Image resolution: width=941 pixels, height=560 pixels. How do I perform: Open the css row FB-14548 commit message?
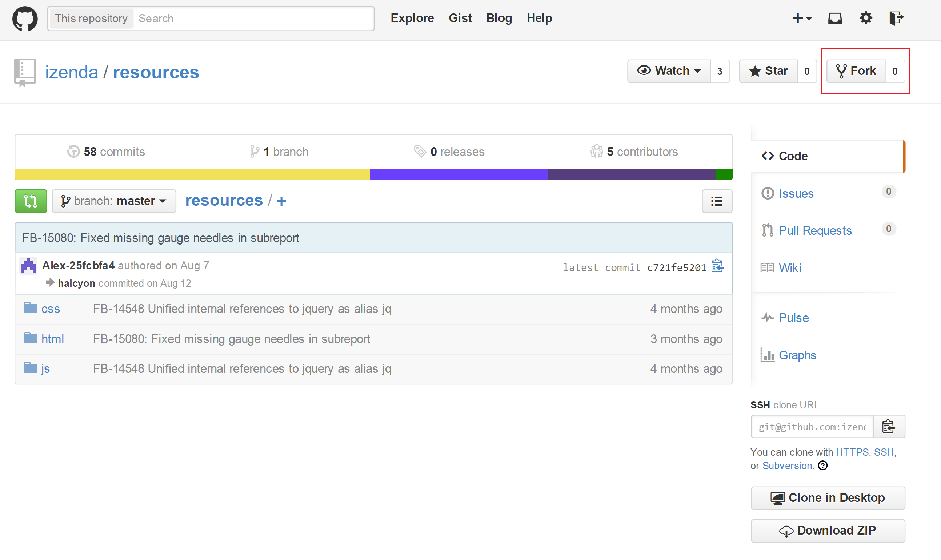coord(242,309)
